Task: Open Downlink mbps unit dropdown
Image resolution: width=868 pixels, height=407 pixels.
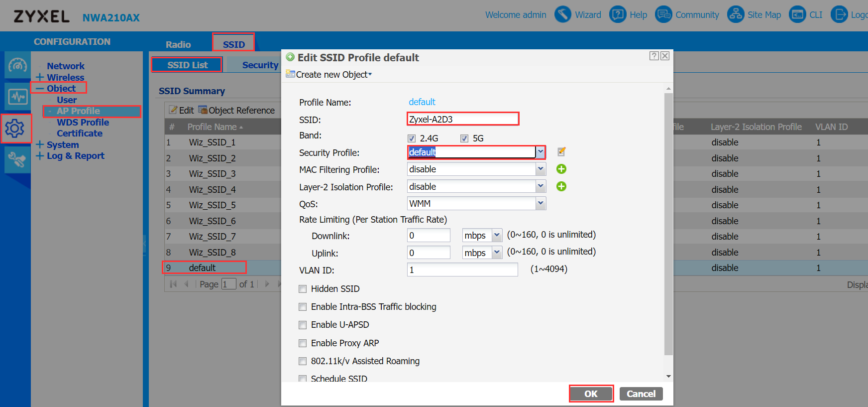Action: coord(497,236)
